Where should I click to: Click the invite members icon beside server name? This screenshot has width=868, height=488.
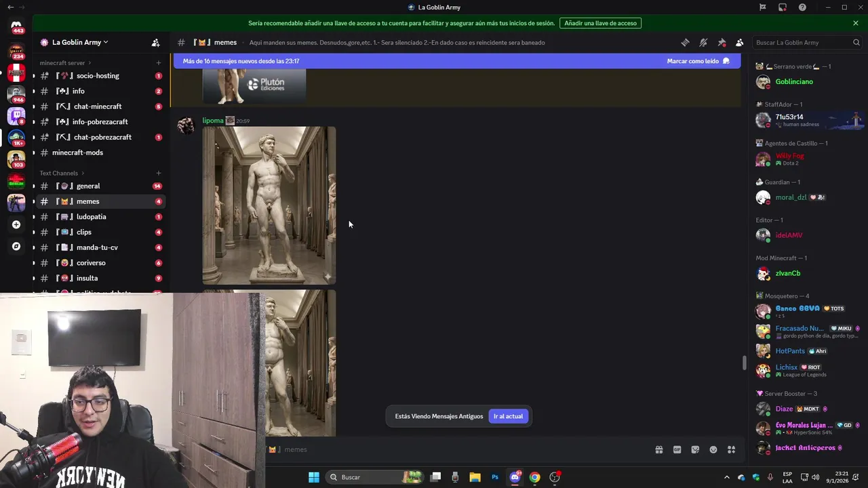click(x=155, y=42)
